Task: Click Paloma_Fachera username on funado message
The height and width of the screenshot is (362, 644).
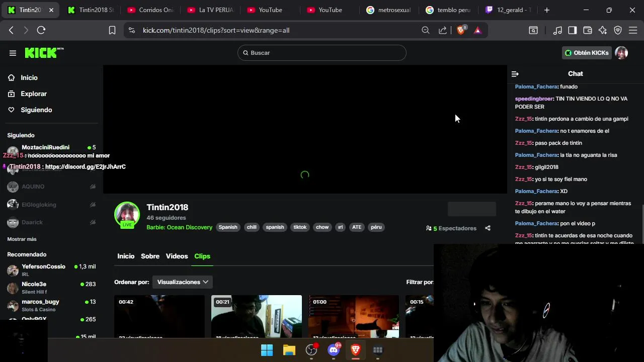Action: coord(536,86)
